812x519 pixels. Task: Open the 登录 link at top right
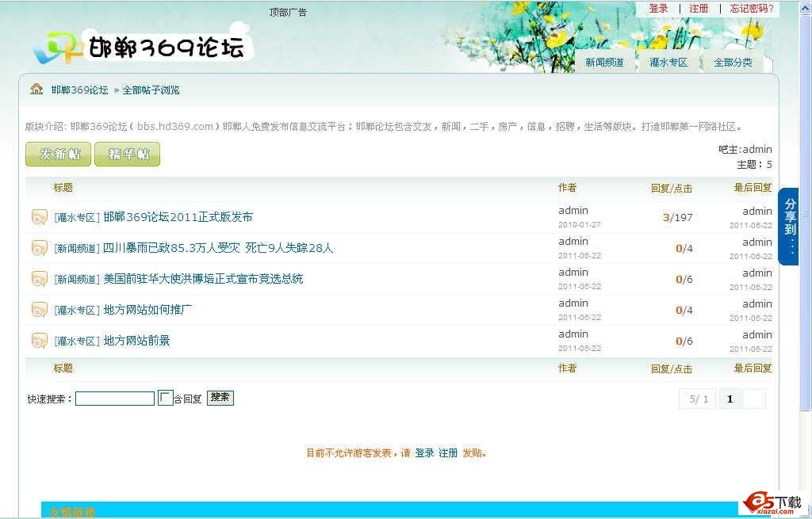[658, 9]
